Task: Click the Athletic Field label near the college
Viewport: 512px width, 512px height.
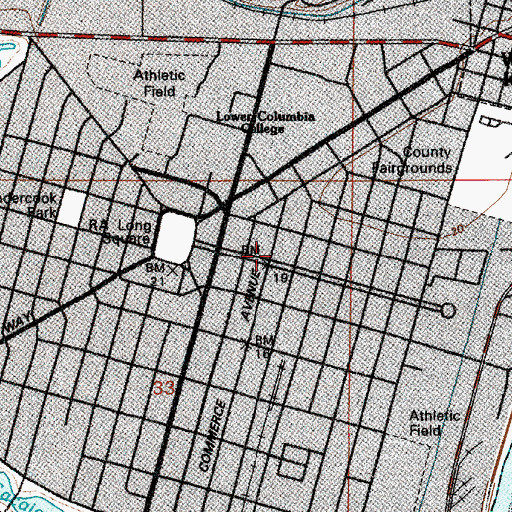Action: (x=159, y=83)
